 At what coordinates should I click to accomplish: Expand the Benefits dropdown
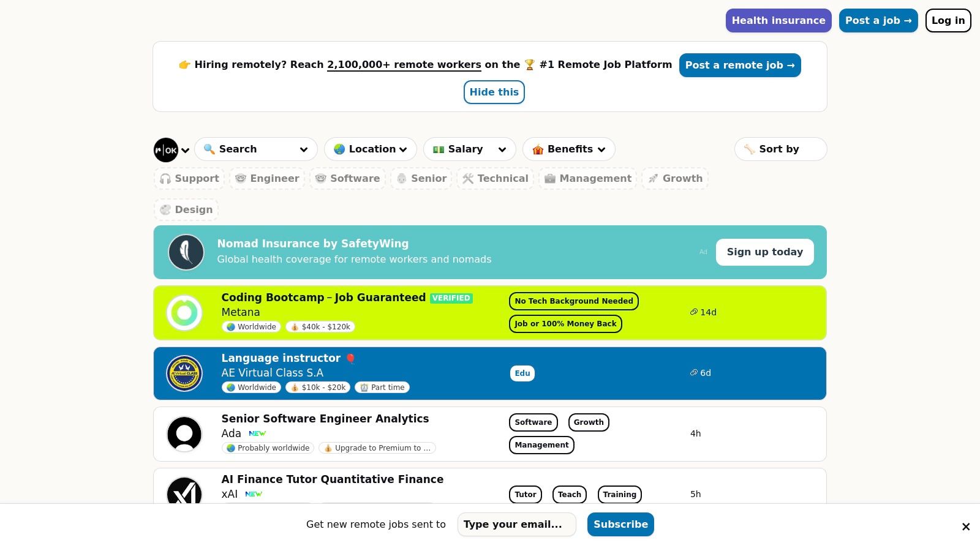tap(568, 149)
